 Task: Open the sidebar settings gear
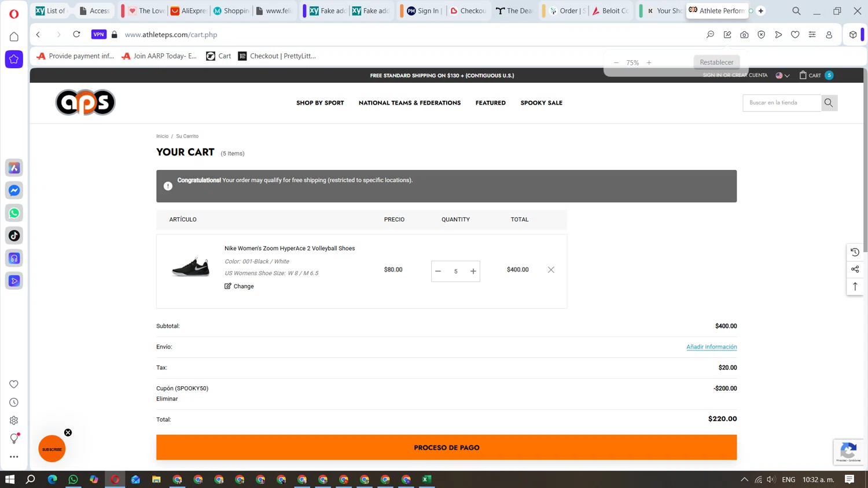point(14,420)
